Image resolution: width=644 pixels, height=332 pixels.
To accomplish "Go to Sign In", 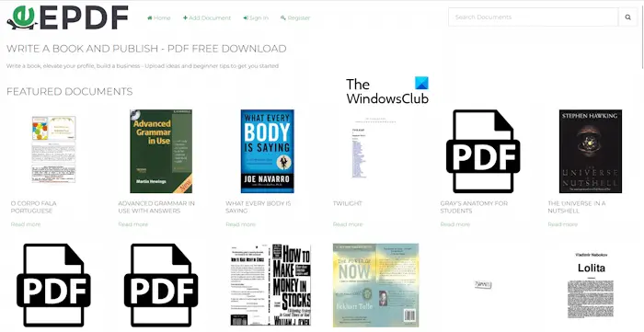I will pyautogui.click(x=256, y=17).
